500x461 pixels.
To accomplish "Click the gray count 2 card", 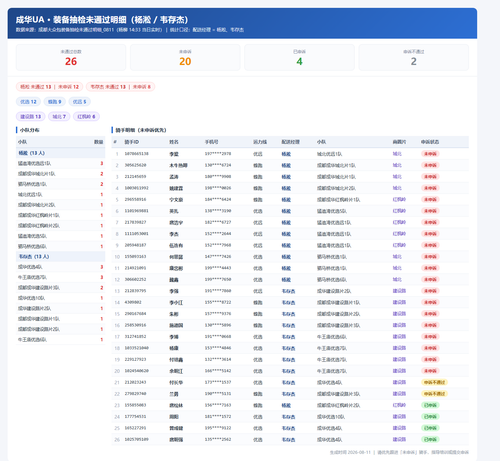I will pos(414,57).
